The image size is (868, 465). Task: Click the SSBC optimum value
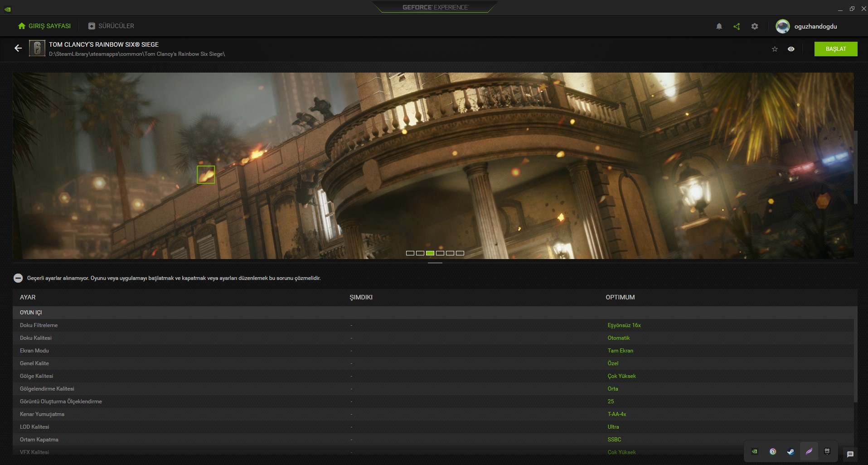click(x=614, y=440)
